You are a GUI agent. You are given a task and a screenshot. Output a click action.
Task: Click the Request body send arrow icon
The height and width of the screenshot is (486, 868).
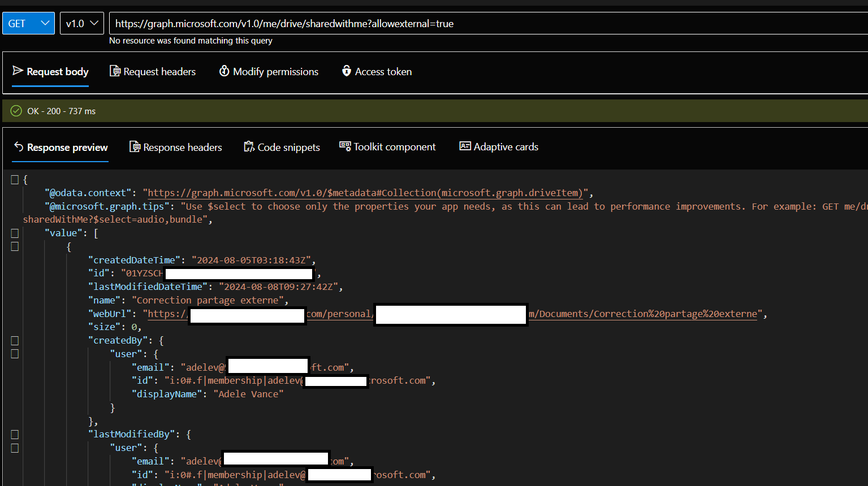click(x=18, y=71)
